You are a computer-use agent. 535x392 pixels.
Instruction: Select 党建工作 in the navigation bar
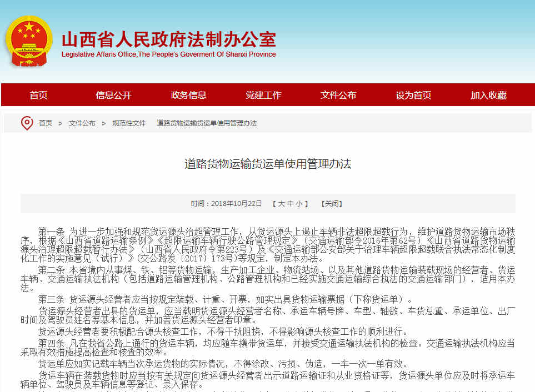[x=263, y=95]
